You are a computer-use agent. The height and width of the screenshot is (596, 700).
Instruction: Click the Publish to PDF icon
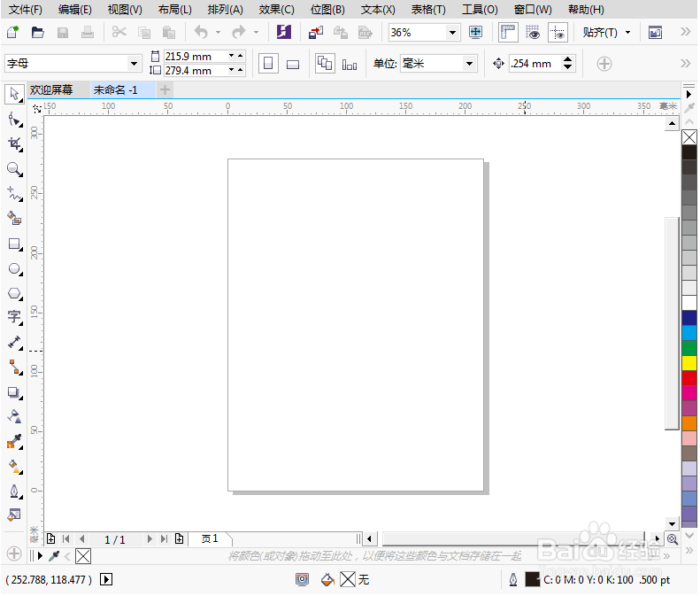click(x=365, y=32)
